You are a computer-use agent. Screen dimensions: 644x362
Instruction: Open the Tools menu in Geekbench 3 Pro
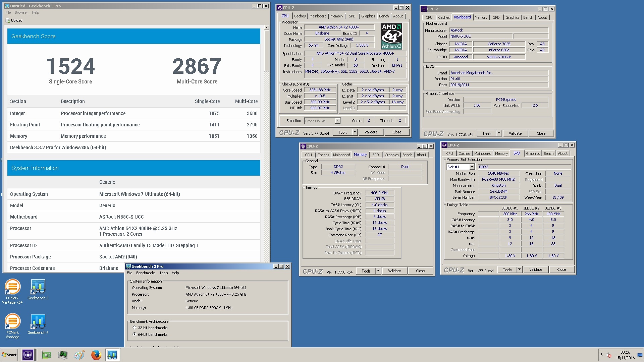point(164,273)
